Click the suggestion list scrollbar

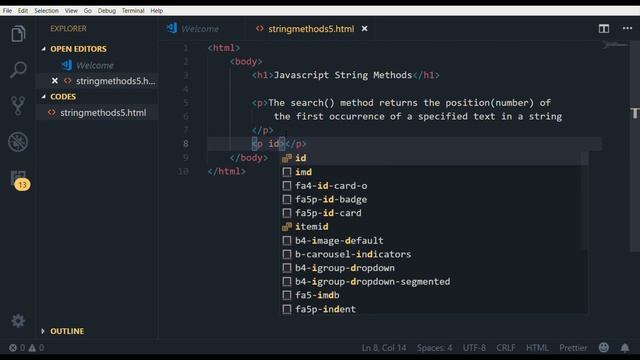tap(585, 200)
